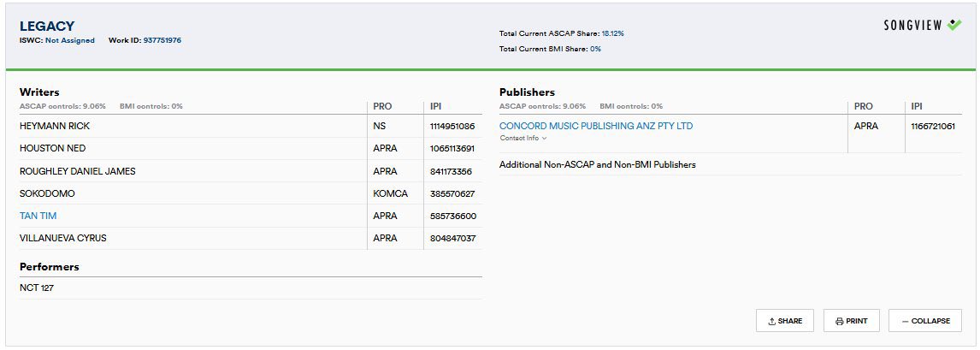Click IPI number 385570627
The height and width of the screenshot is (350, 980).
coord(452,193)
